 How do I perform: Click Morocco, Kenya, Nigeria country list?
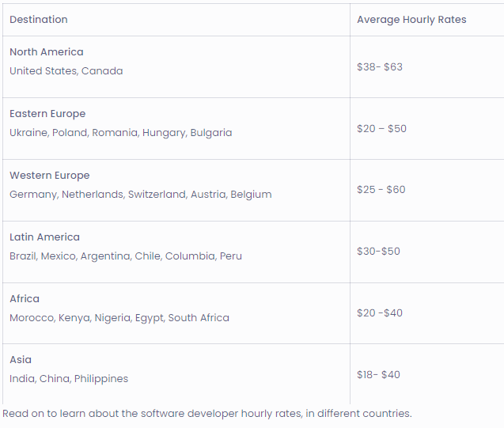pos(119,318)
